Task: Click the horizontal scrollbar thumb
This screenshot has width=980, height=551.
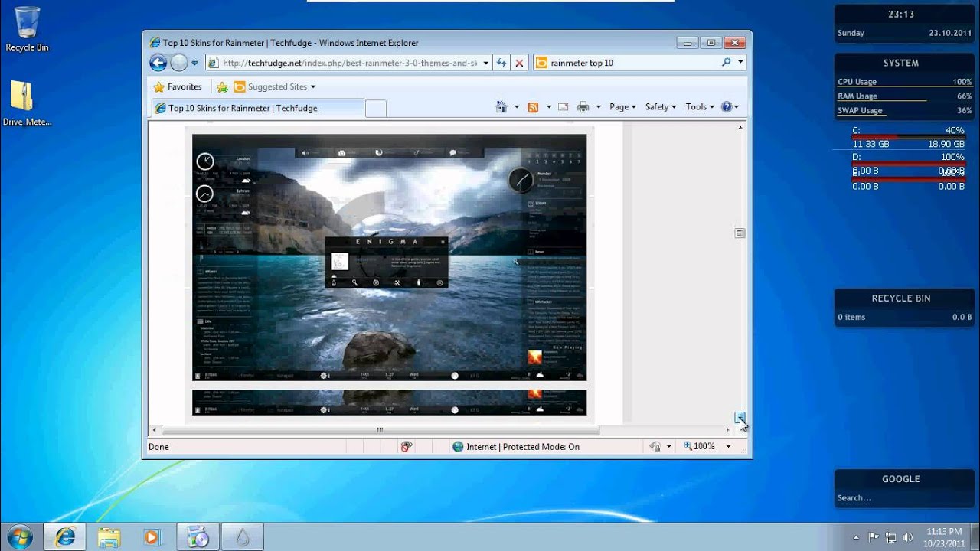Action: coord(380,430)
